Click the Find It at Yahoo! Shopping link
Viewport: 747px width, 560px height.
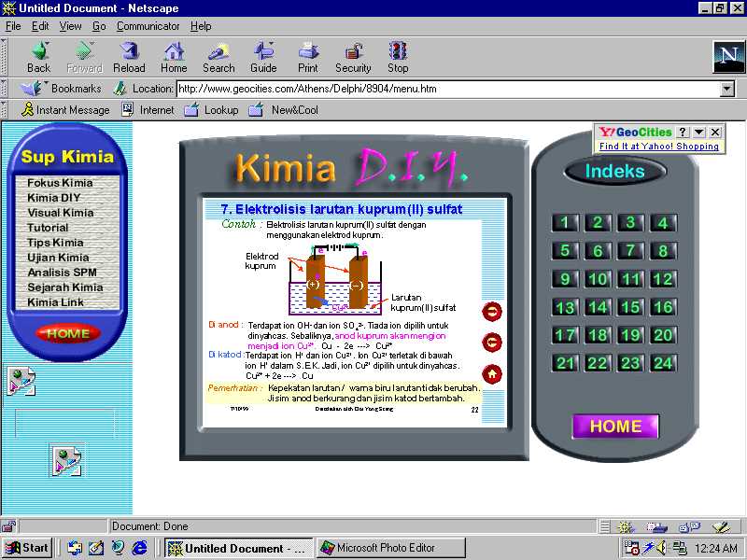pos(658,147)
